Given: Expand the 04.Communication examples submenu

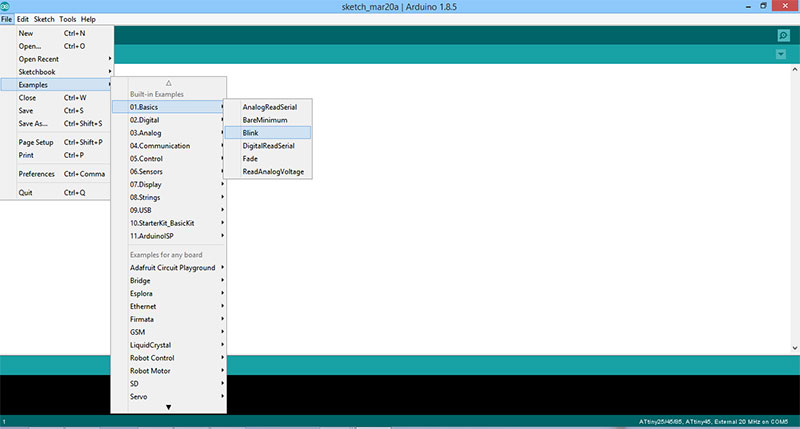Looking at the screenshot, I should click(169, 145).
